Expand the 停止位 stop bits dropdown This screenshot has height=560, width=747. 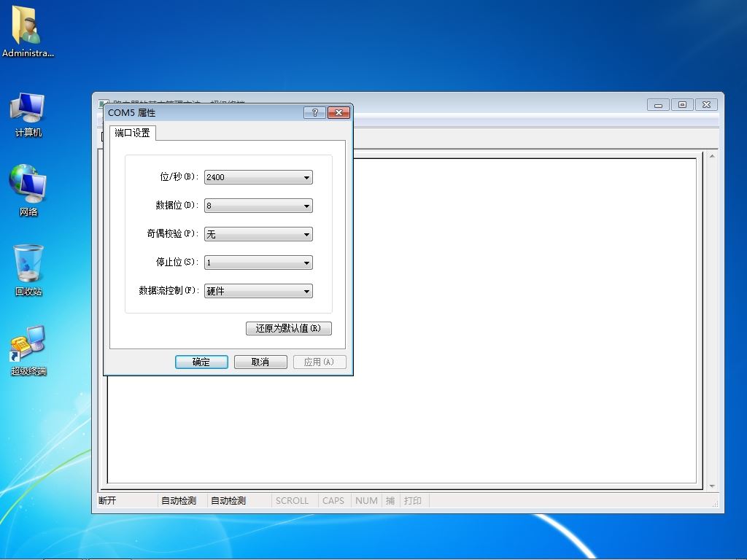[x=258, y=262]
